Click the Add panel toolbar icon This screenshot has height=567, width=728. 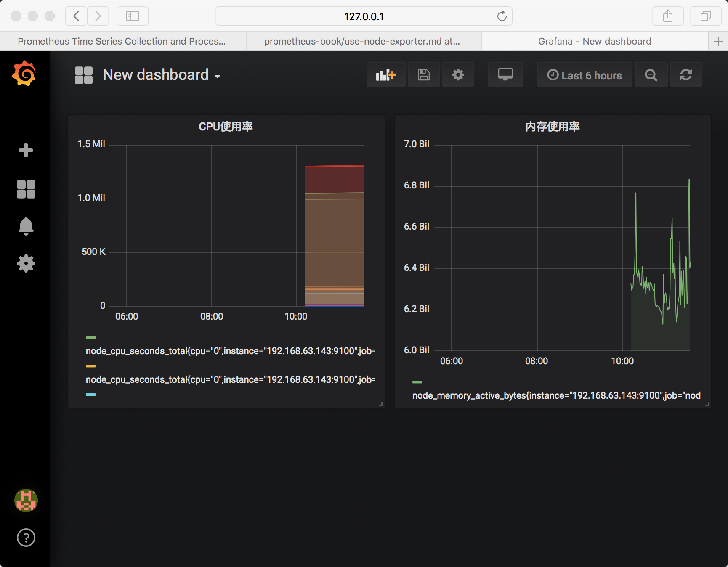point(386,75)
